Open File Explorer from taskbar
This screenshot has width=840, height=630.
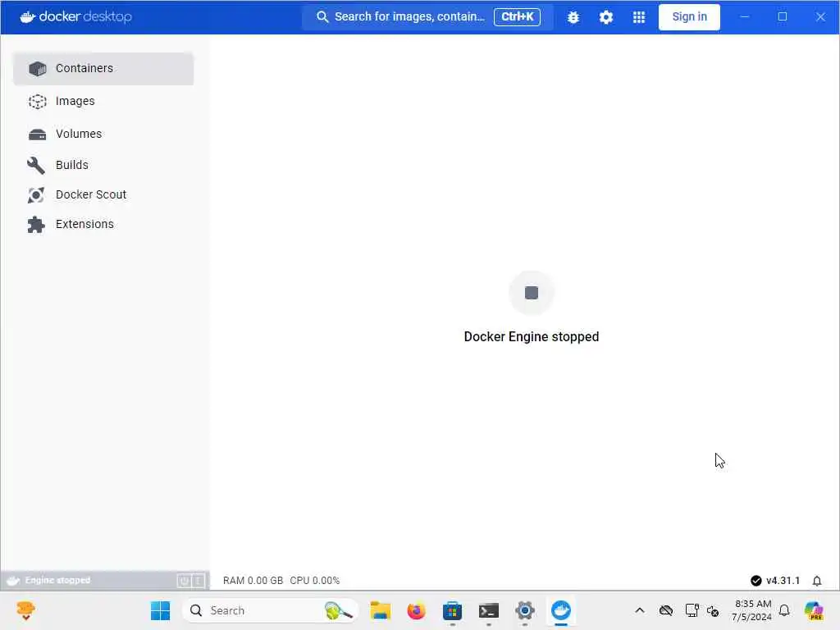(x=381, y=610)
